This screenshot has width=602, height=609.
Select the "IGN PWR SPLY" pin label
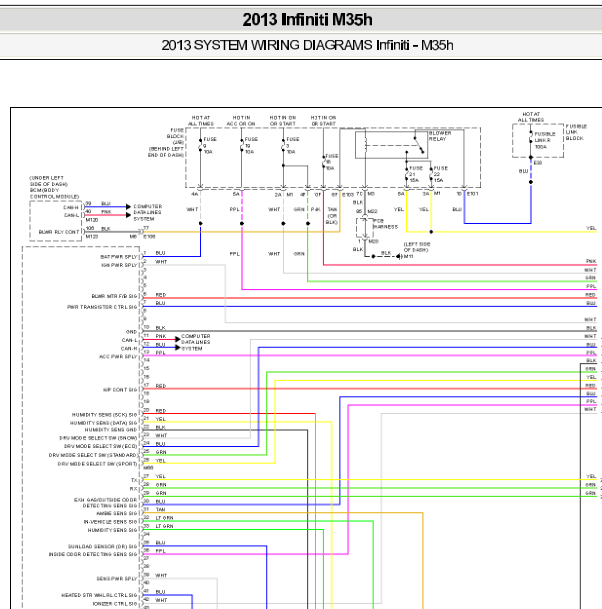(119, 265)
